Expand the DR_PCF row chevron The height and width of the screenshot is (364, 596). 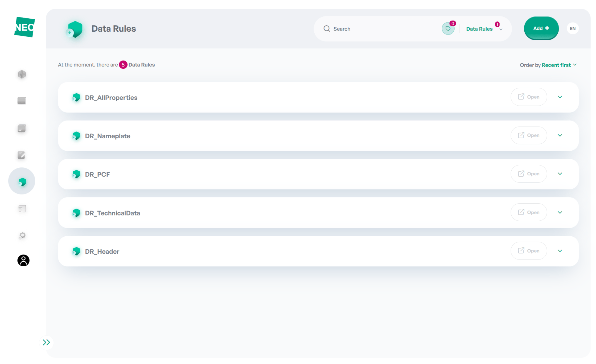point(560,174)
